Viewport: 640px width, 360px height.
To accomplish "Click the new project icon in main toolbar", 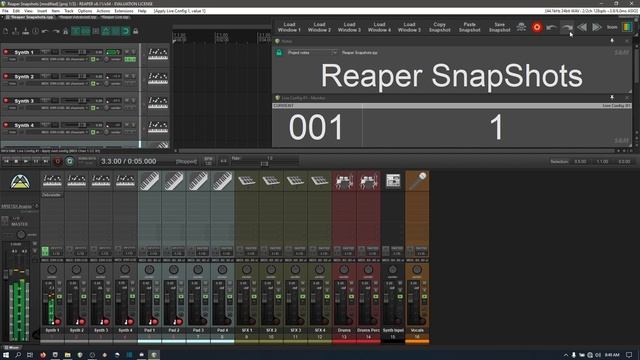I will click(6, 31).
